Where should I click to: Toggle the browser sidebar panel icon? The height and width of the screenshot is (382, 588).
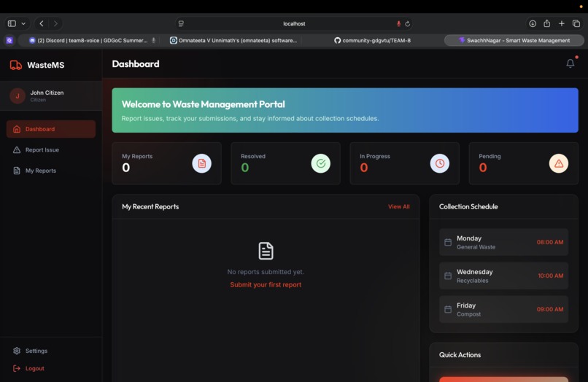pyautogui.click(x=12, y=23)
